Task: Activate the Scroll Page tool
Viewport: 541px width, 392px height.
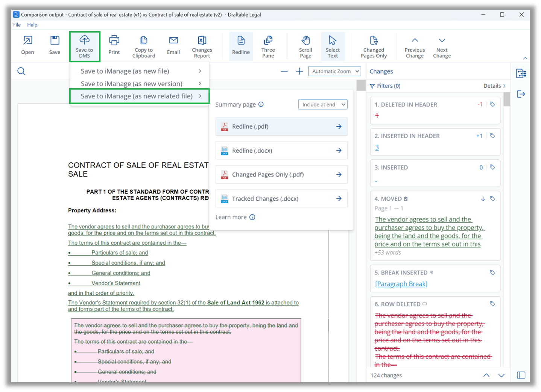Action: point(305,47)
